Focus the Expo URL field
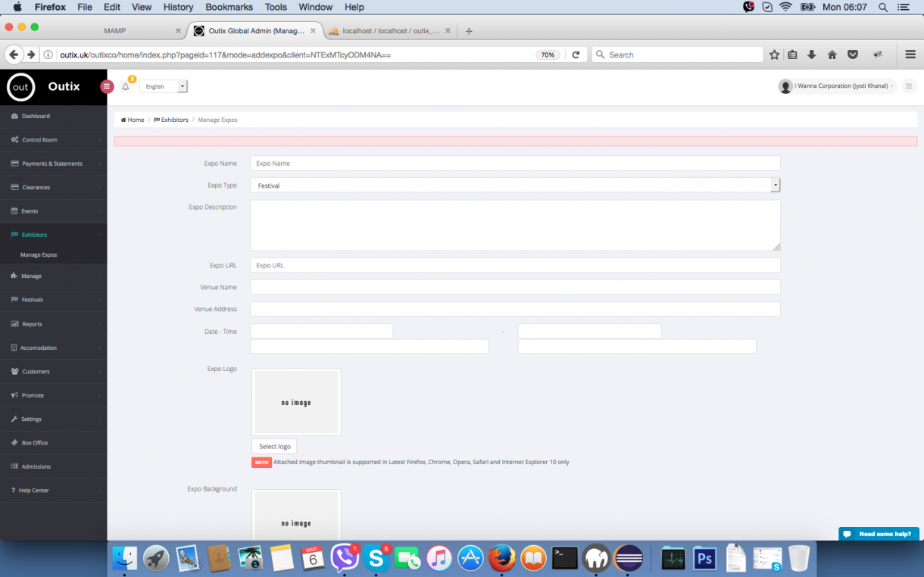The width and height of the screenshot is (924, 577). pyautogui.click(x=515, y=265)
